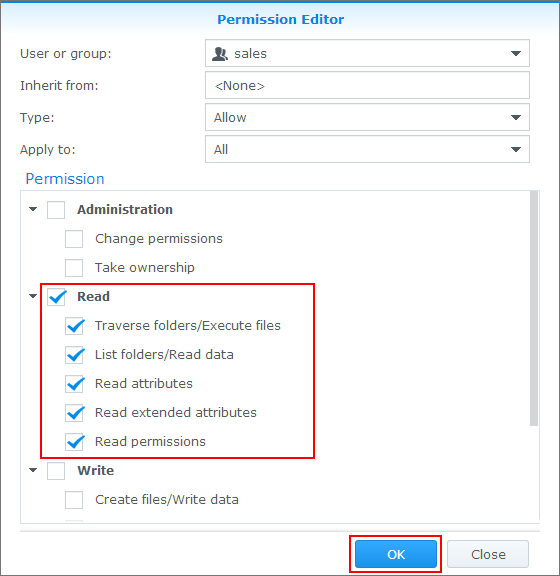Uncheck List folders/Read data

pos(74,355)
